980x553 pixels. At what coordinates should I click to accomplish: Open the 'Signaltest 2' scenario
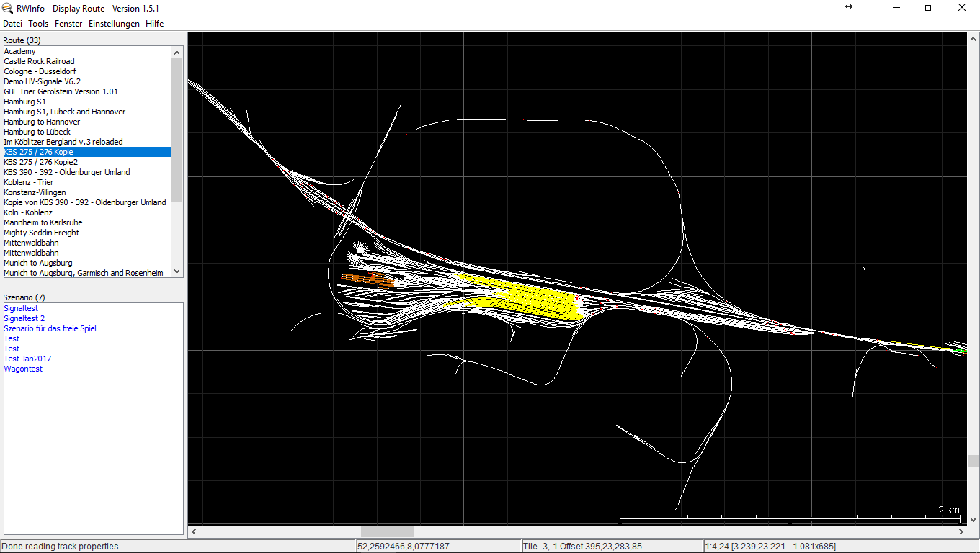coord(24,318)
